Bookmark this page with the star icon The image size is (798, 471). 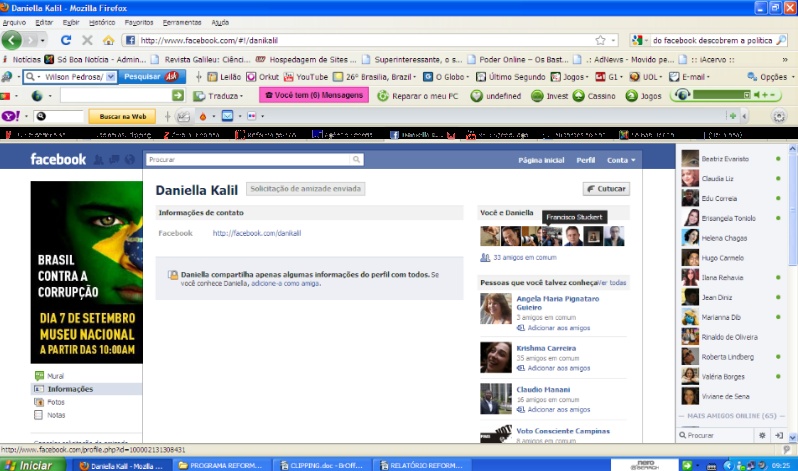pos(601,40)
